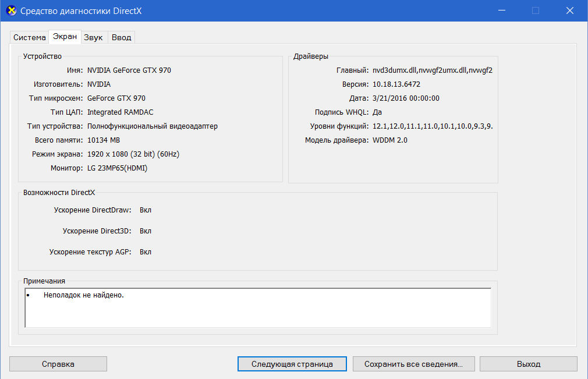Close the window with the X button
This screenshot has height=379, width=588.
coord(570,10)
